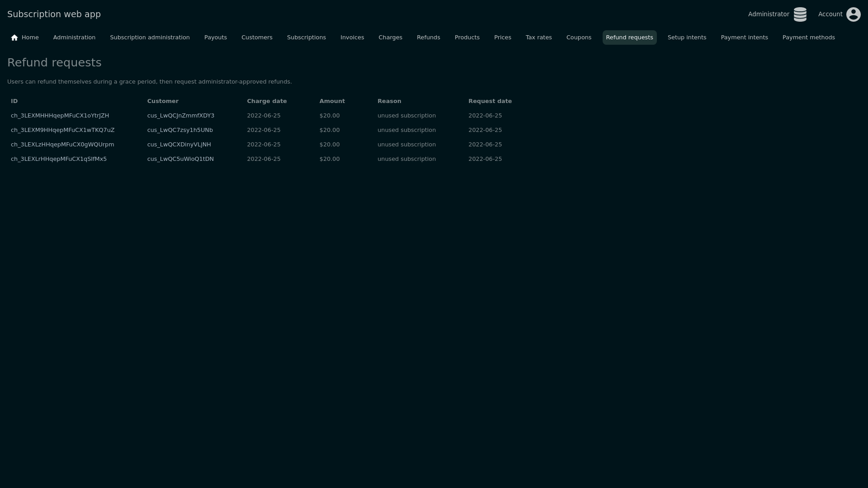
Task: Open the Payment methods page
Action: coord(808,38)
